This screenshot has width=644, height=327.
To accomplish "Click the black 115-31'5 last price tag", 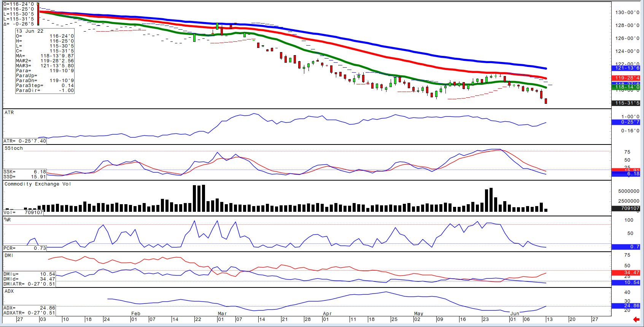I will point(626,103).
